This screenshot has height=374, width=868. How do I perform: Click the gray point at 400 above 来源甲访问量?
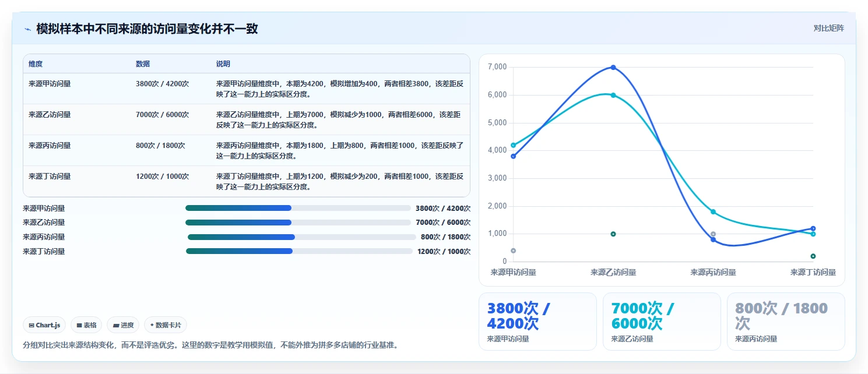tap(513, 250)
